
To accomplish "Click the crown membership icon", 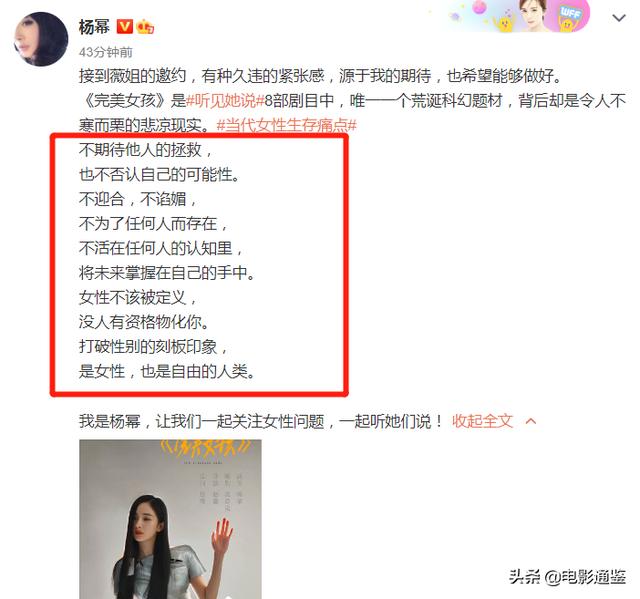I will [145, 27].
